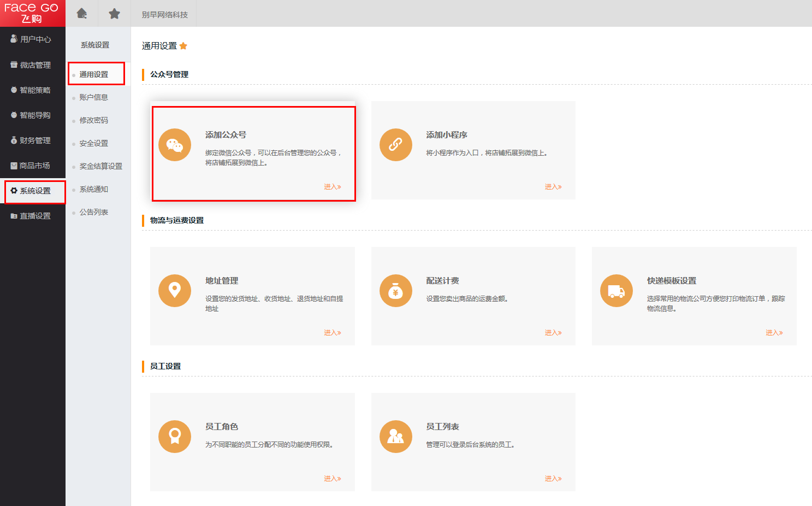
Task: Click the WeChat icon for 添加公众号
Action: 175,145
